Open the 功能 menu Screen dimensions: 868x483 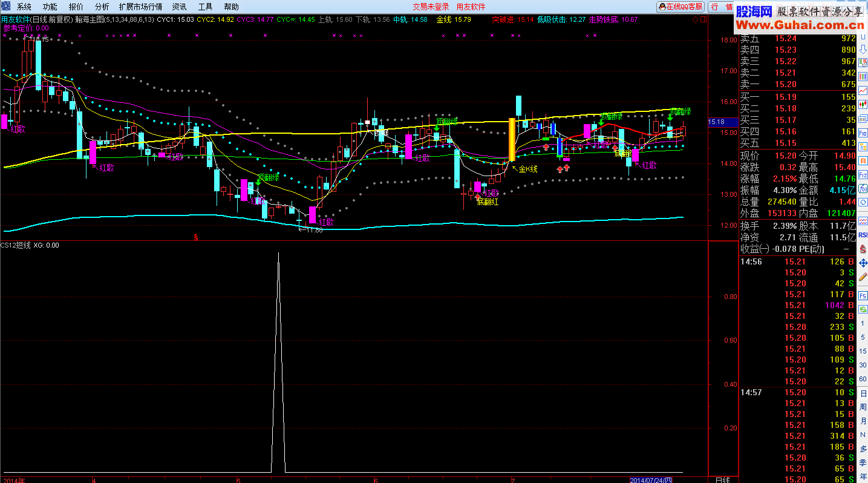(50, 7)
